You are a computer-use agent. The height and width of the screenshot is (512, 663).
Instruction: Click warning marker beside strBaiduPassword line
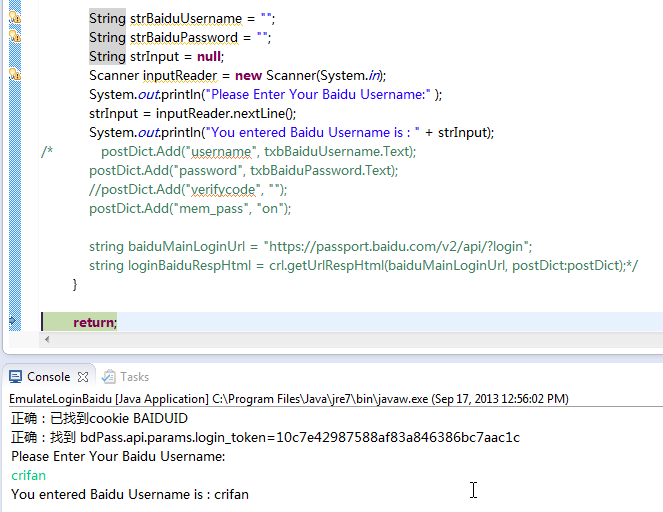click(15, 37)
